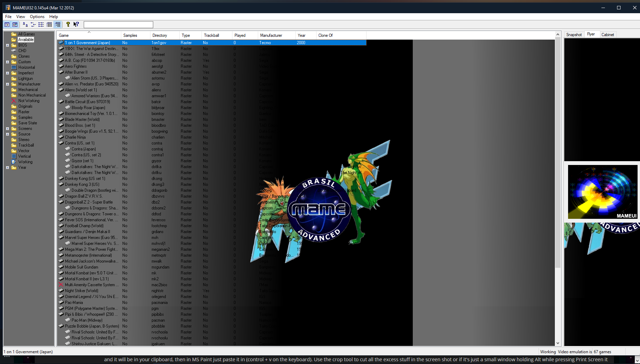Image resolution: width=640 pixels, height=364 pixels.
Task: Sort by the Directory column header
Action: point(165,35)
